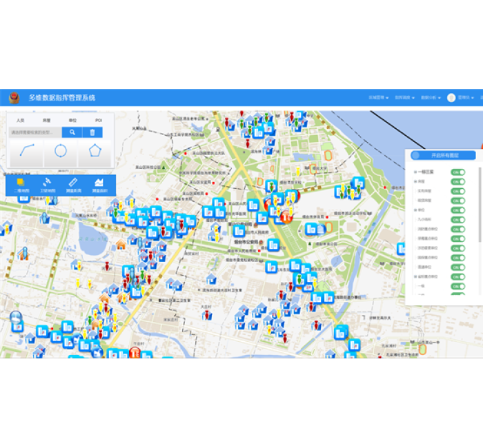Switch to satellite map (卫星地图)
483x448 pixels.
click(48, 184)
